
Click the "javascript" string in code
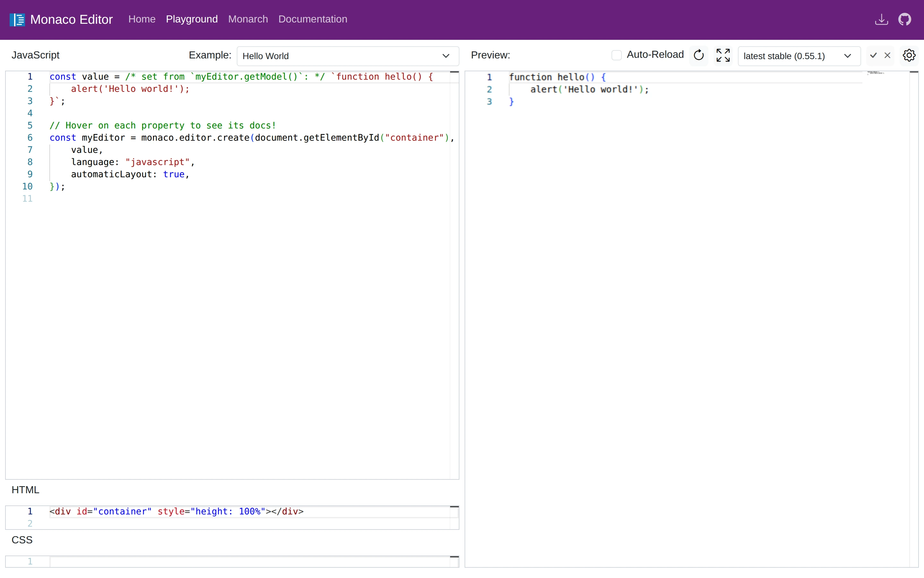pyautogui.click(x=157, y=162)
